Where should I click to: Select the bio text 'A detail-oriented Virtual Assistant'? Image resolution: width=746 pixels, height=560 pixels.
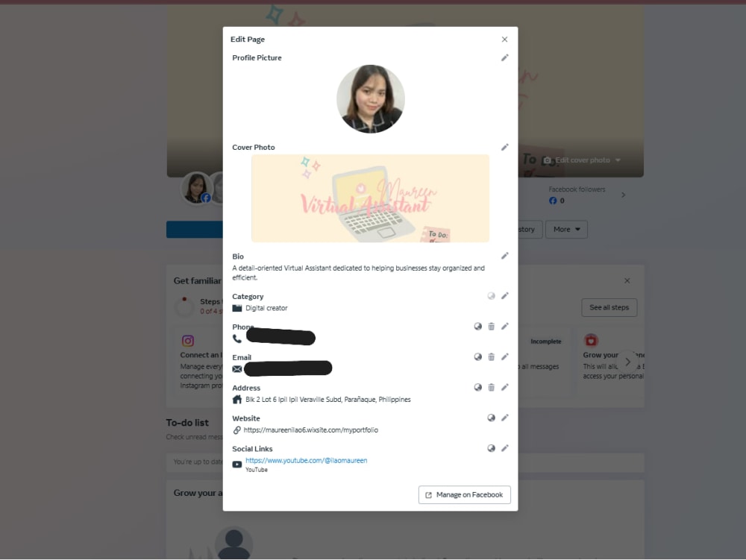[x=282, y=268]
